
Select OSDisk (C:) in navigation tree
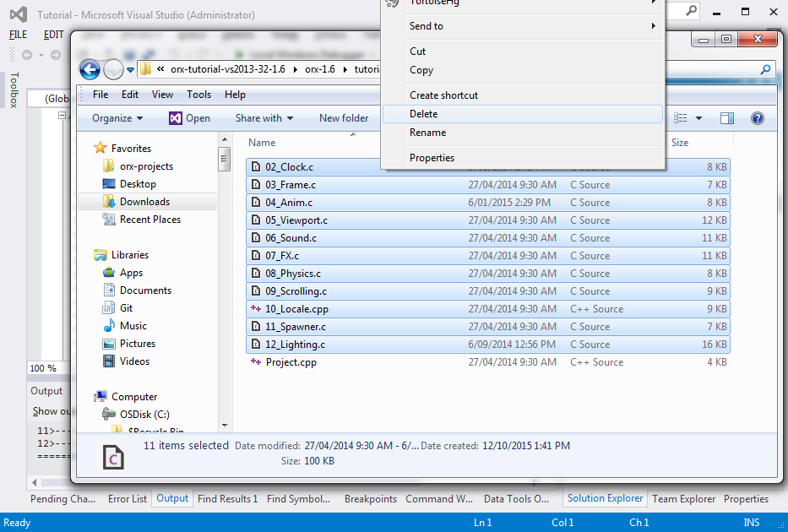point(144,414)
